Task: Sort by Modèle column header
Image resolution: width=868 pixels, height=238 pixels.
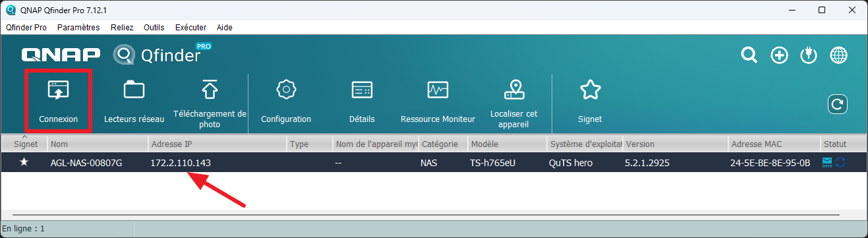Action: pyautogui.click(x=507, y=144)
